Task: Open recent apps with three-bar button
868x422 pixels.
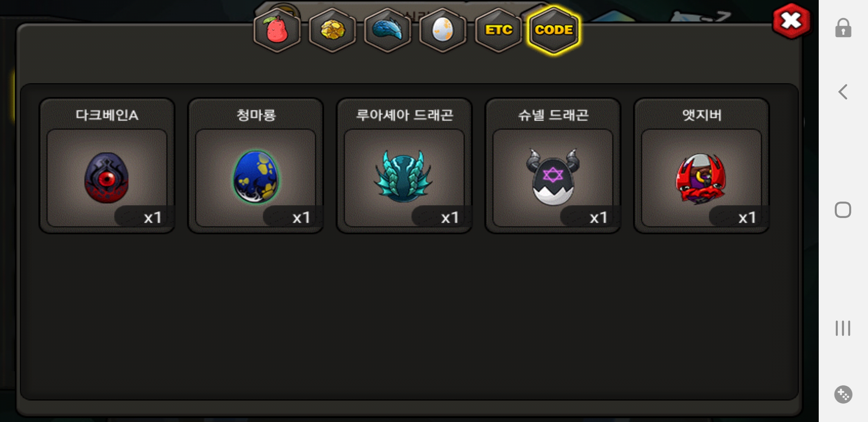Action: pyautogui.click(x=843, y=328)
